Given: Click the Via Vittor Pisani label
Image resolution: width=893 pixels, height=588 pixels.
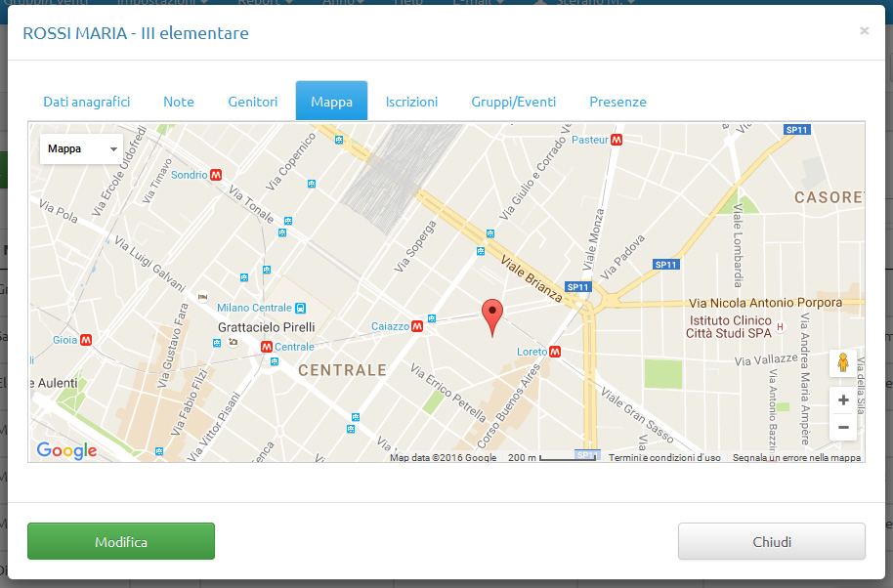Looking at the screenshot, I should [215, 426].
